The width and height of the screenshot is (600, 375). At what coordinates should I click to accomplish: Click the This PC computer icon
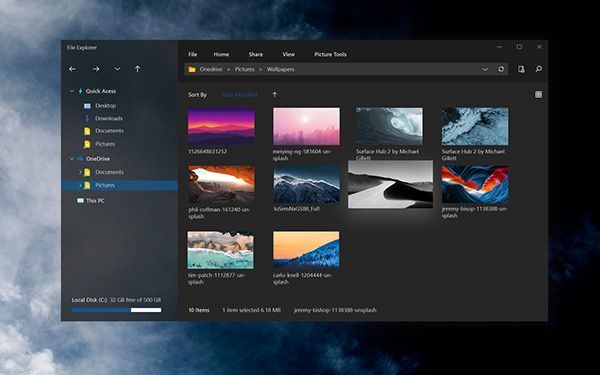point(80,201)
